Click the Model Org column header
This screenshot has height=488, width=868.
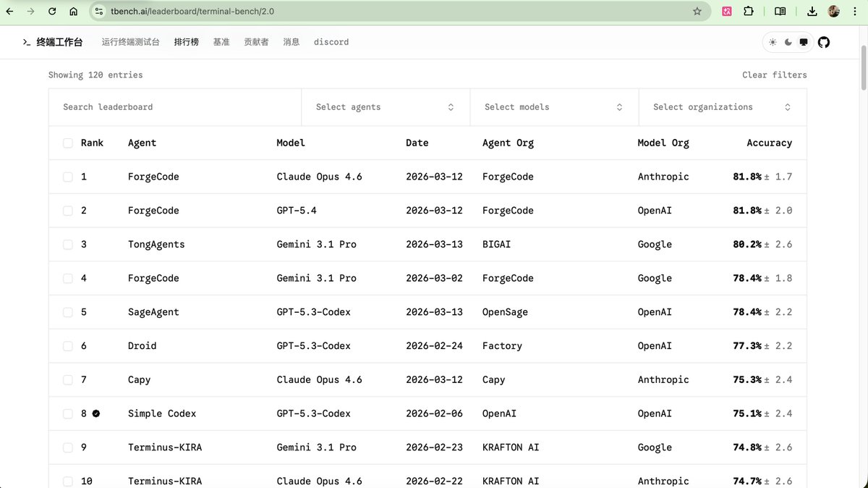(x=663, y=143)
